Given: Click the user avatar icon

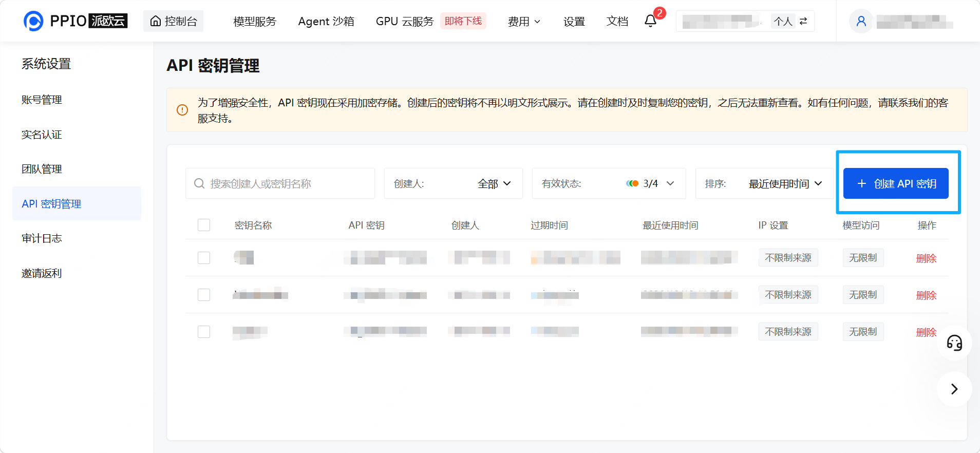Looking at the screenshot, I should [x=861, y=21].
